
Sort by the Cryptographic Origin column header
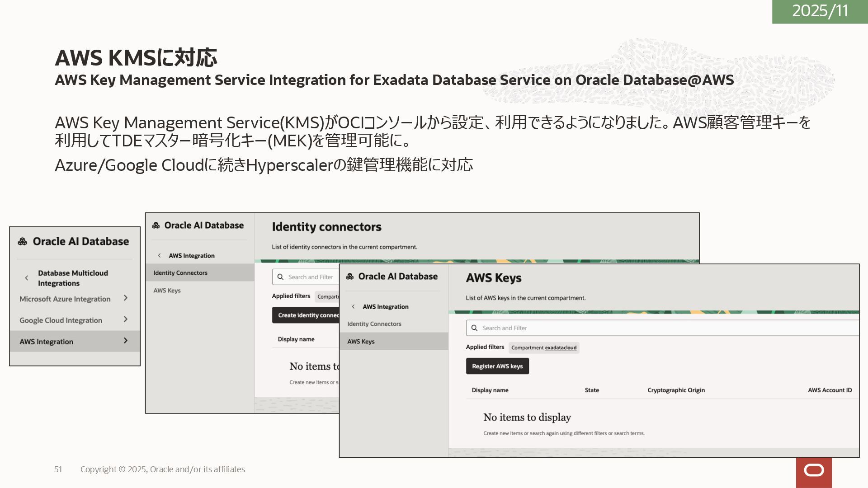[x=676, y=390]
